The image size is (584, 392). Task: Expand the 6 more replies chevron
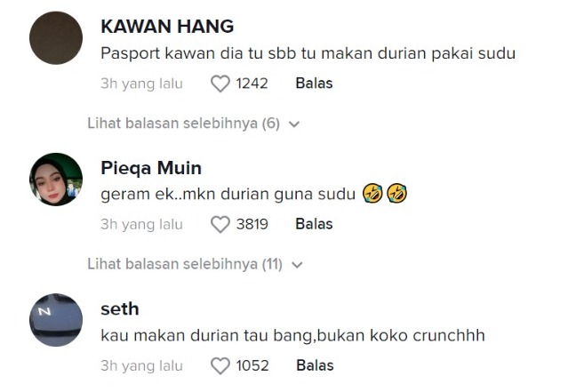pos(294,124)
